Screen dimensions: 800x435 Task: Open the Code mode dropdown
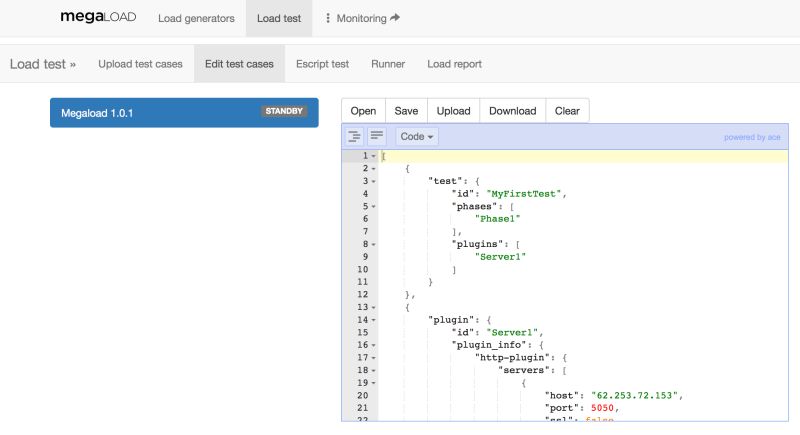(x=416, y=137)
